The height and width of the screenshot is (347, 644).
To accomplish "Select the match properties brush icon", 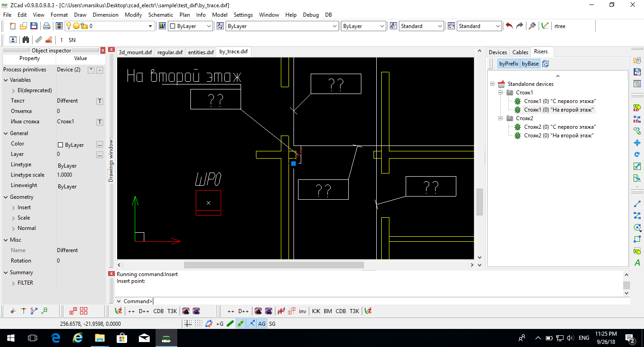I will click(532, 26).
